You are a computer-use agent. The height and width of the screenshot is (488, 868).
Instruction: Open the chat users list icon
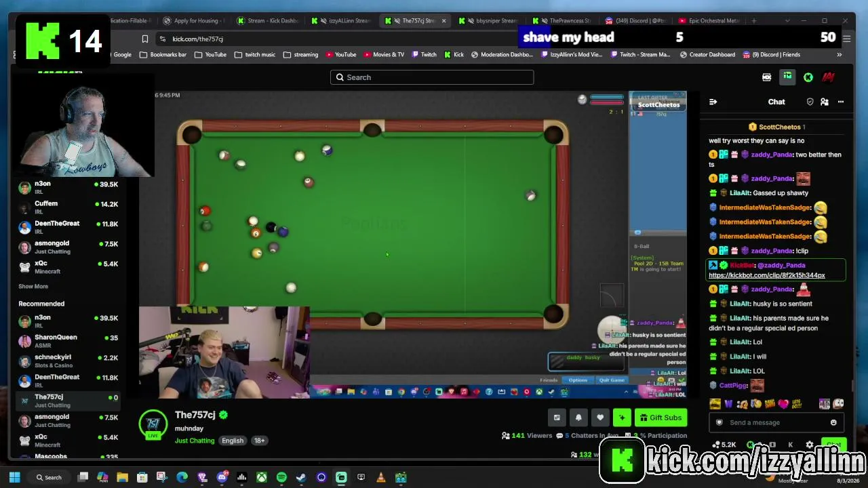[x=825, y=102]
